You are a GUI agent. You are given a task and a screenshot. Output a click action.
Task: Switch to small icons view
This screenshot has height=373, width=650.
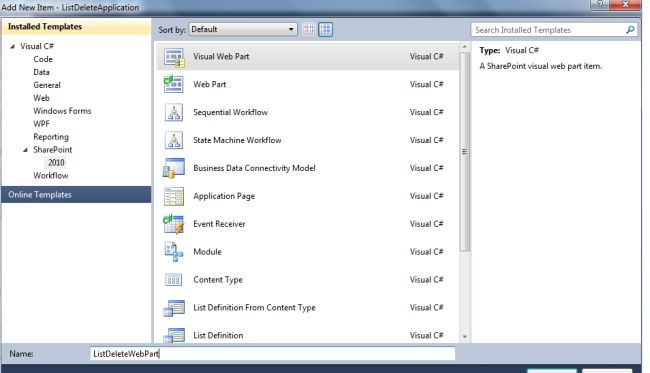tap(309, 29)
